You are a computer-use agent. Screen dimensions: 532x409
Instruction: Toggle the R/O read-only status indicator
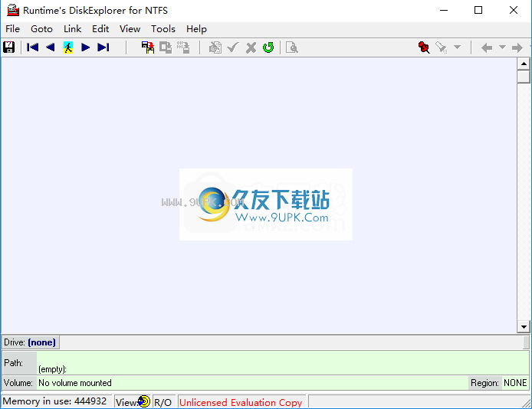[163, 402]
